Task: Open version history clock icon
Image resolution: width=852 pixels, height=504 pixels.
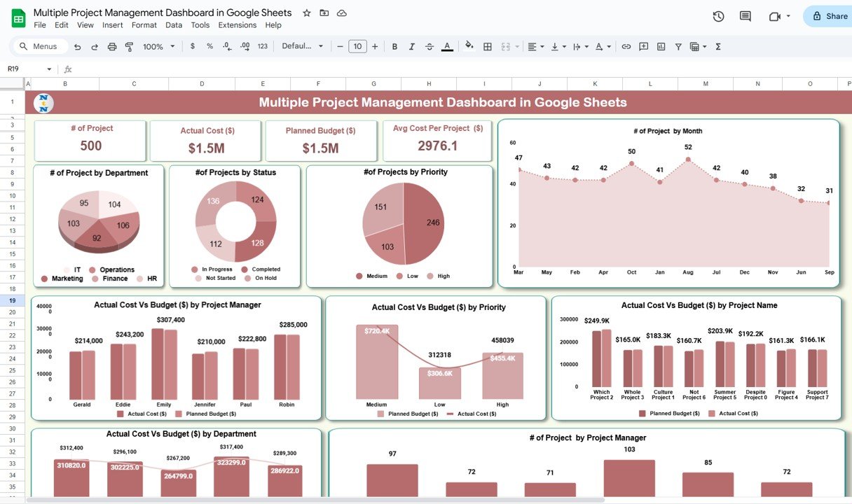Action: tap(718, 17)
